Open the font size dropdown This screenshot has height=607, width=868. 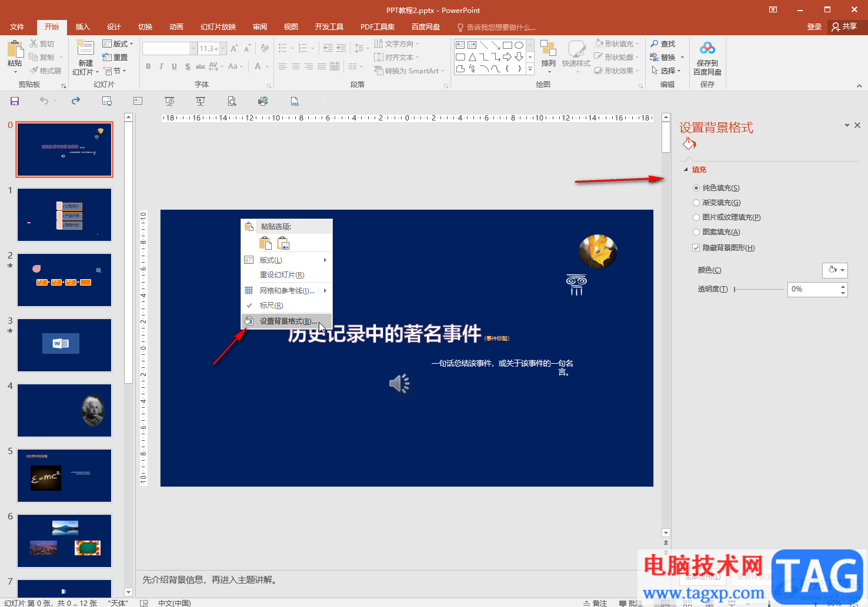tap(223, 48)
